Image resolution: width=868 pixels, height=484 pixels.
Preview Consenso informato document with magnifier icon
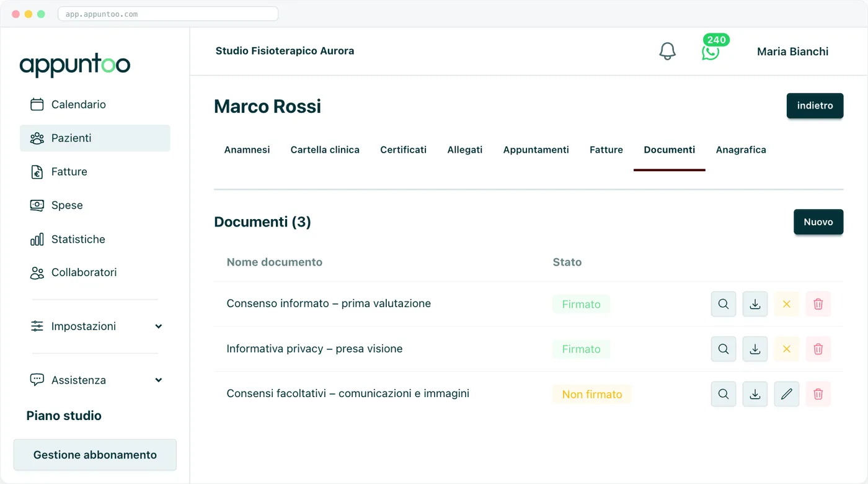724,304
